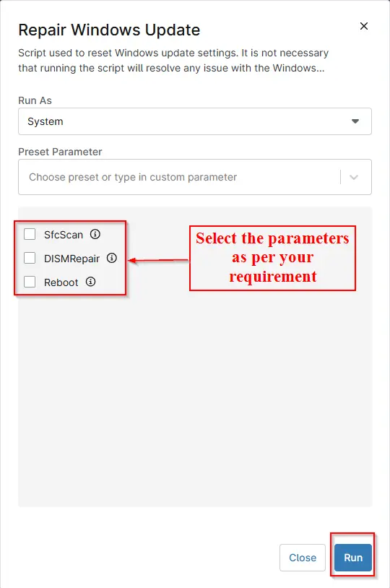Viewport: 390px width, 588px height.
Task: Click the info icon next to Reboot
Action: tap(90, 282)
